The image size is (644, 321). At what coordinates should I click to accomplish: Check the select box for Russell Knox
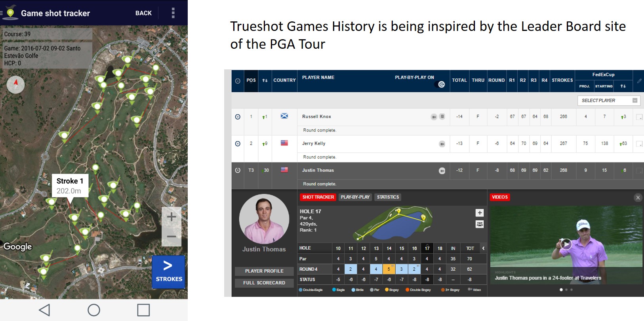pos(639,117)
